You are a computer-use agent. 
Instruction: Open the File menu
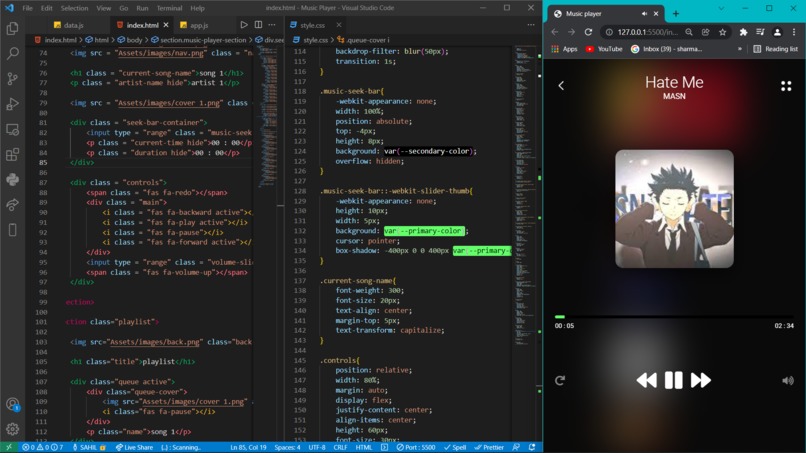click(x=27, y=8)
